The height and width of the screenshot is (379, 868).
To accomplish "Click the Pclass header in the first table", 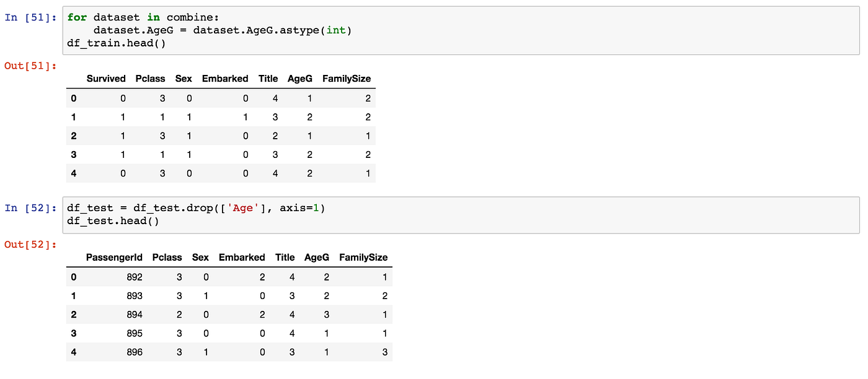I will (x=150, y=79).
